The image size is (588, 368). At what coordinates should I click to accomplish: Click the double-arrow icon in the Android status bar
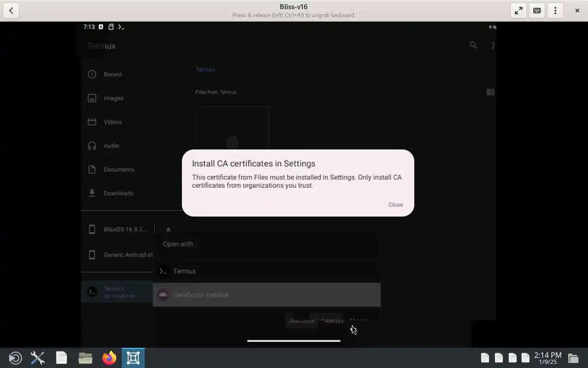(x=492, y=27)
